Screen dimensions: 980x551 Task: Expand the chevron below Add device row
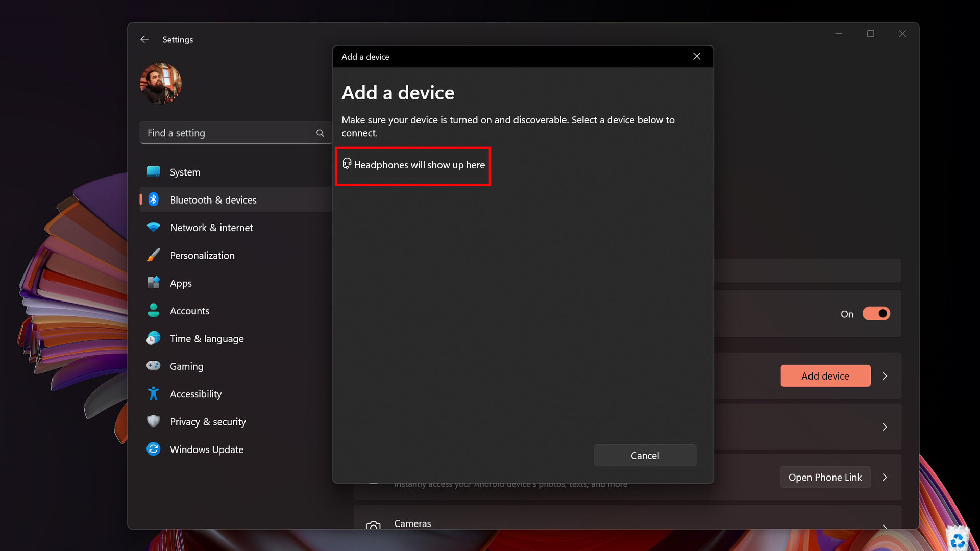tap(885, 427)
